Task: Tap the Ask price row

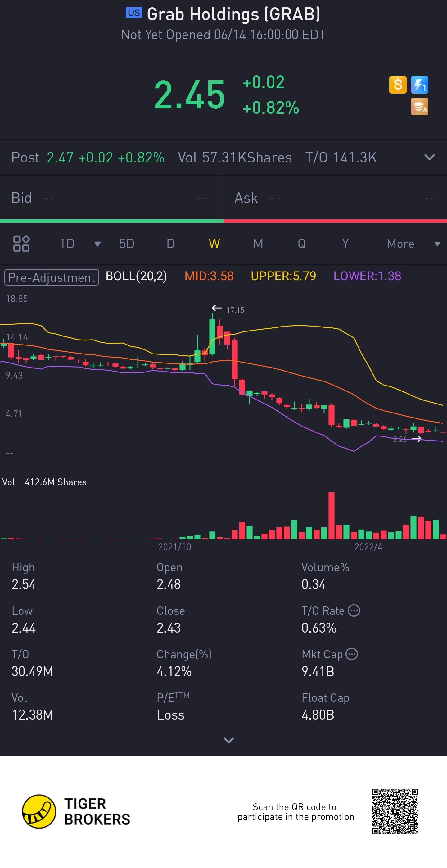Action: tap(334, 198)
